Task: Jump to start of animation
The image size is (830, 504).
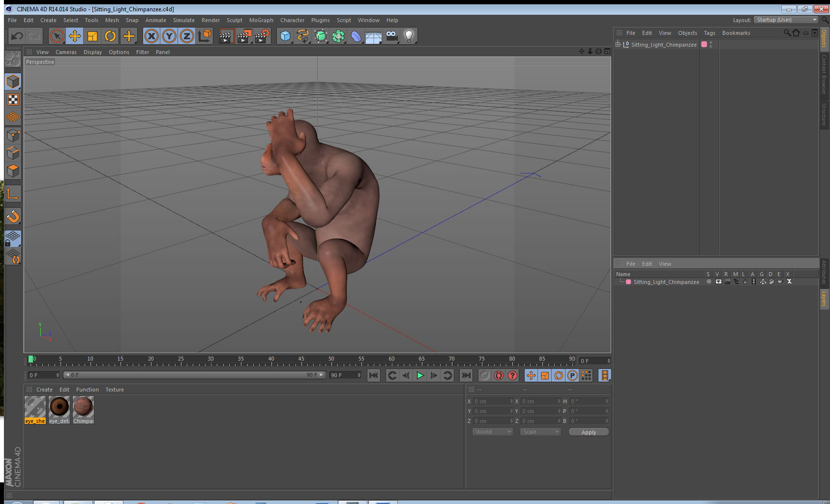Action: (x=374, y=375)
